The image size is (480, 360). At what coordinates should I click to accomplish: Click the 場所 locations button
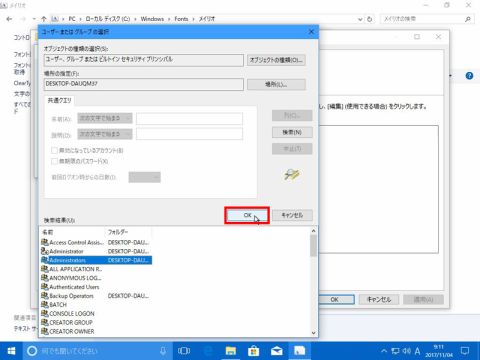(276, 84)
